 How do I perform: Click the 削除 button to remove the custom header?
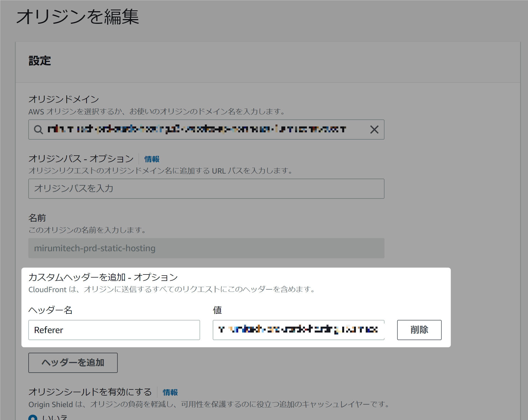[419, 330]
